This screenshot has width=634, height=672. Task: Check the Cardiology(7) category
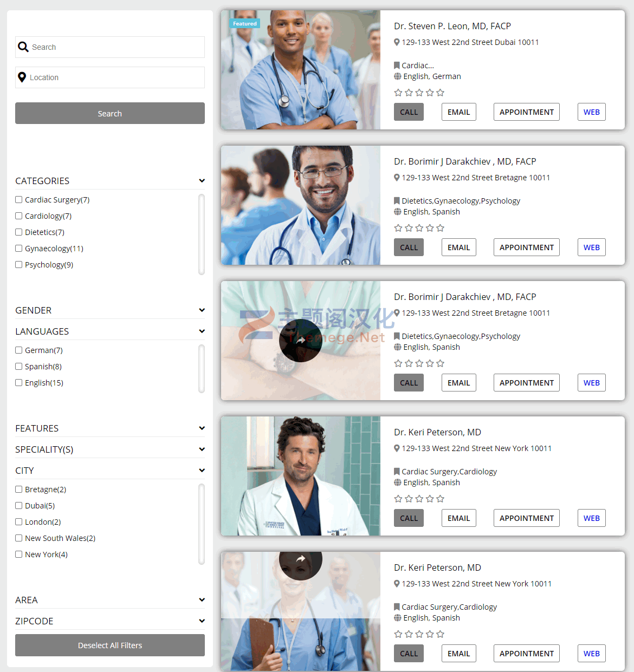(19, 216)
